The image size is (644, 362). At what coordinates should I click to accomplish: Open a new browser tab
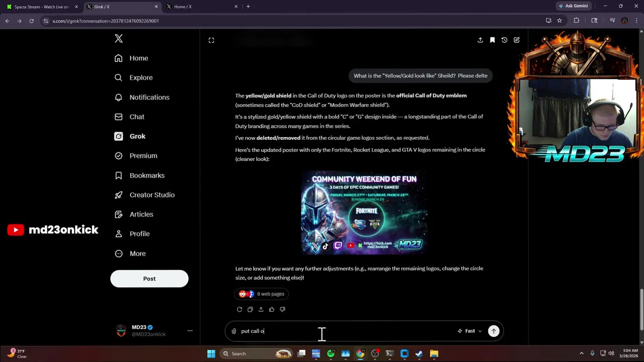pyautogui.click(x=248, y=7)
